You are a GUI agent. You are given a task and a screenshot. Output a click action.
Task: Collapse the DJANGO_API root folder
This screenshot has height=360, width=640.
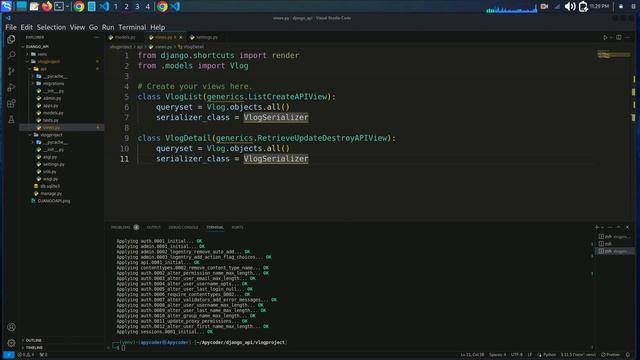click(37, 47)
